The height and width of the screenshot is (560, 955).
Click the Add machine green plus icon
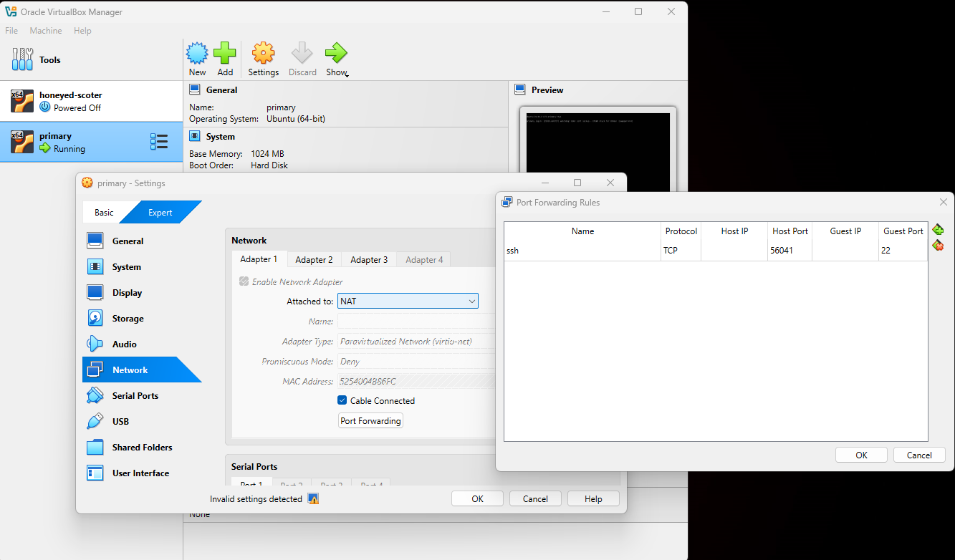coord(225,54)
